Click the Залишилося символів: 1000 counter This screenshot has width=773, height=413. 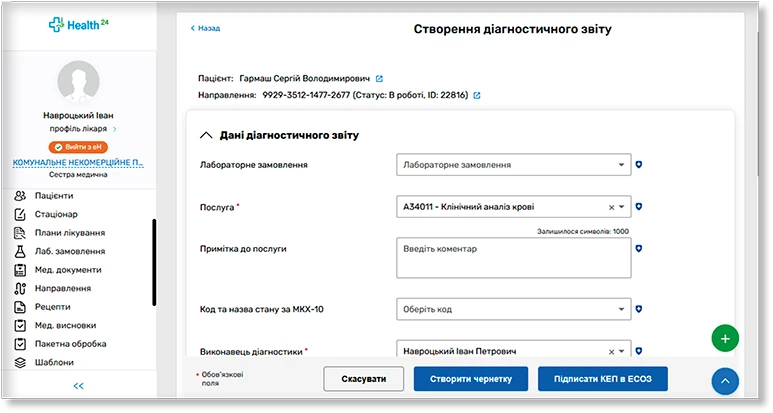583,231
